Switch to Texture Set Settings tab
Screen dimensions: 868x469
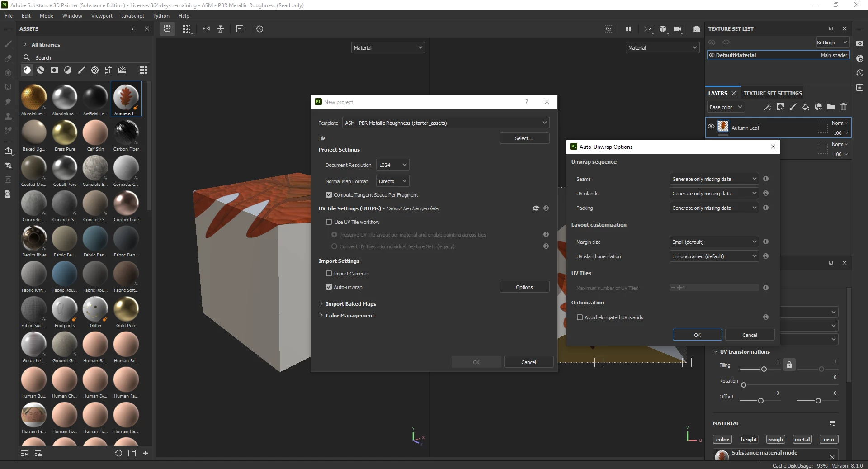773,93
